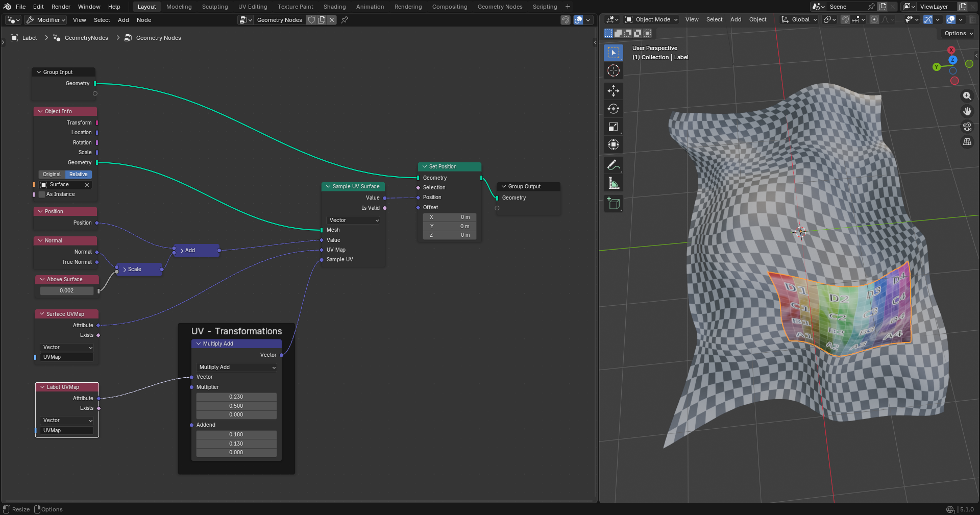Switch to the UV Editing workspace tab
Viewport: 980px width, 515px height.
(253, 7)
